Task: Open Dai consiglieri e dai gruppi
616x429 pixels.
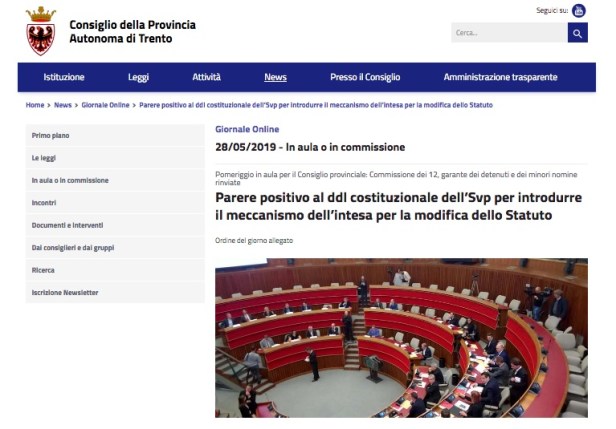Action: point(115,248)
